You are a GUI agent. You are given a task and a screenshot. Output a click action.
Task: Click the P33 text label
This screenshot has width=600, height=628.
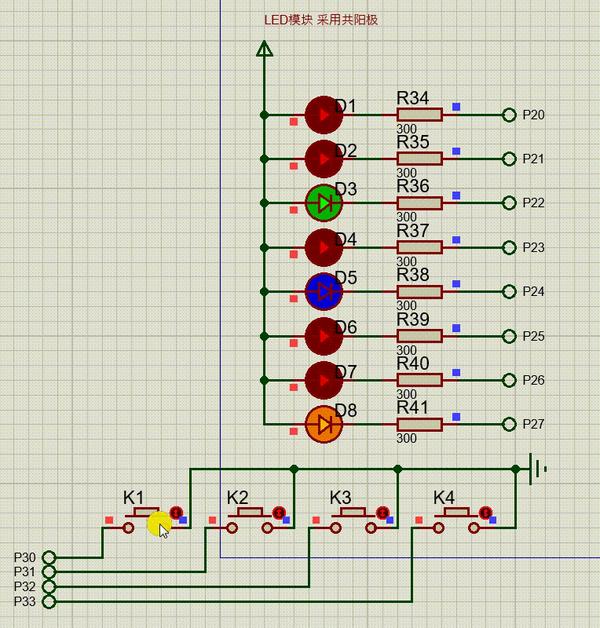[x=25, y=602]
